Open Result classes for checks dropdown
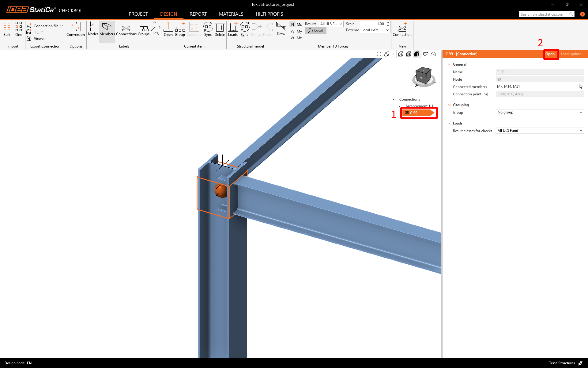This screenshot has height=368, width=588. tap(540, 131)
